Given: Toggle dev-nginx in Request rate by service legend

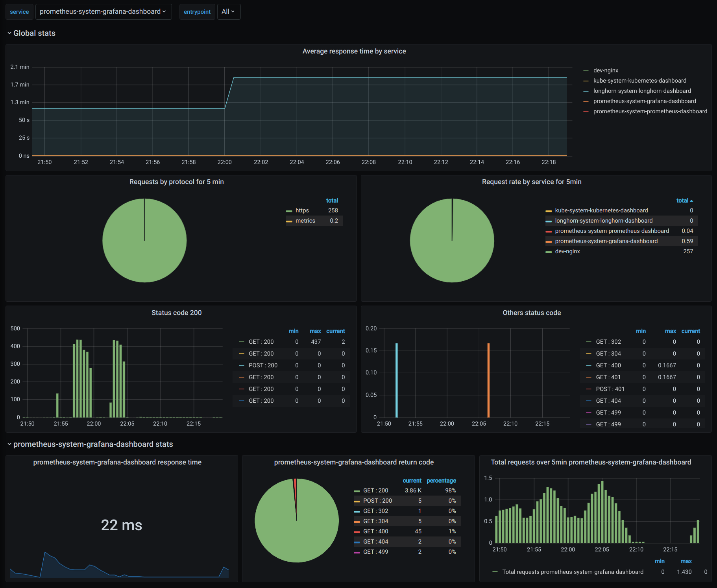Looking at the screenshot, I should [x=567, y=252].
